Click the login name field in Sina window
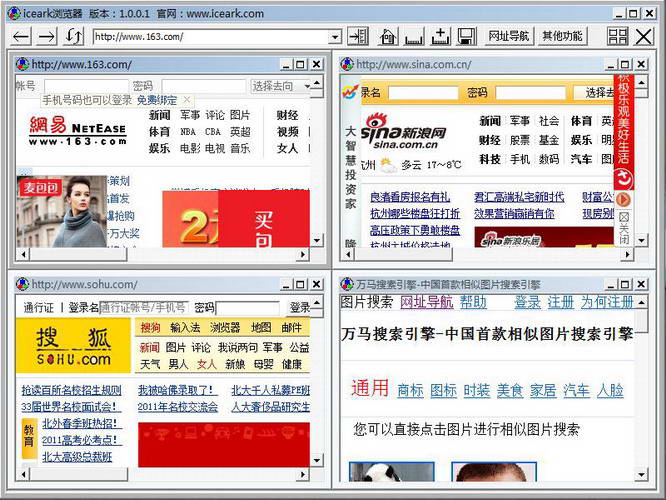 pos(423,93)
